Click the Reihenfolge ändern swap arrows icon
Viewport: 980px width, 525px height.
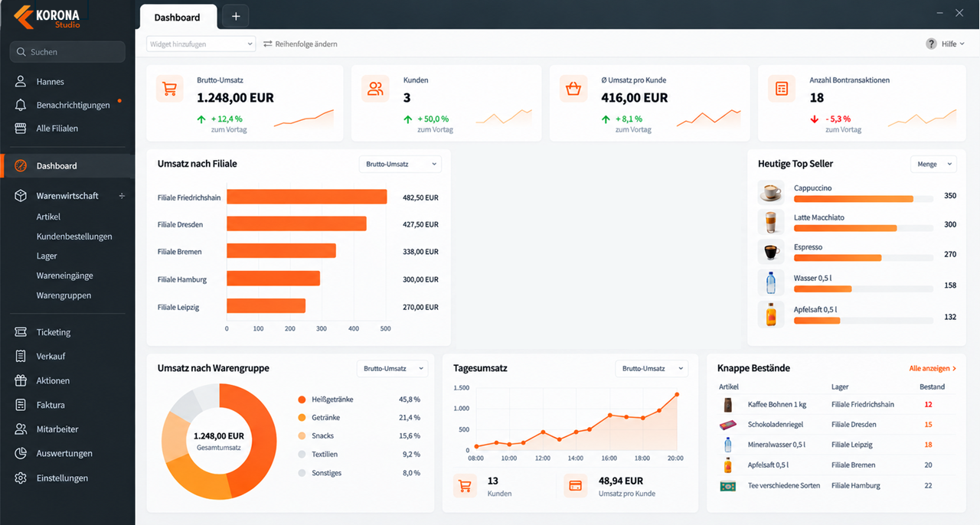(x=268, y=44)
